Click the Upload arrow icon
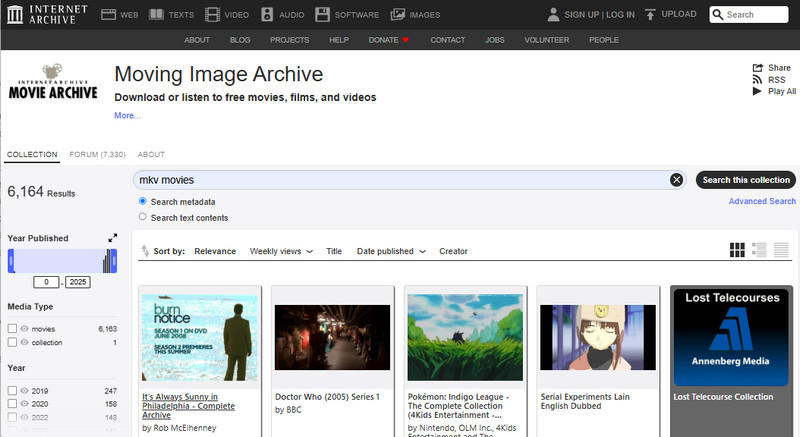The image size is (800, 437). point(650,14)
